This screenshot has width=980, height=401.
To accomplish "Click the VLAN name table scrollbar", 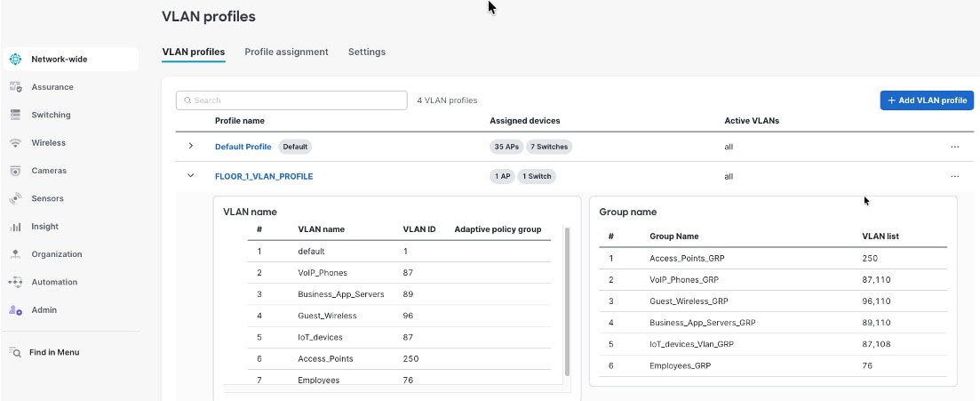I will [567, 302].
